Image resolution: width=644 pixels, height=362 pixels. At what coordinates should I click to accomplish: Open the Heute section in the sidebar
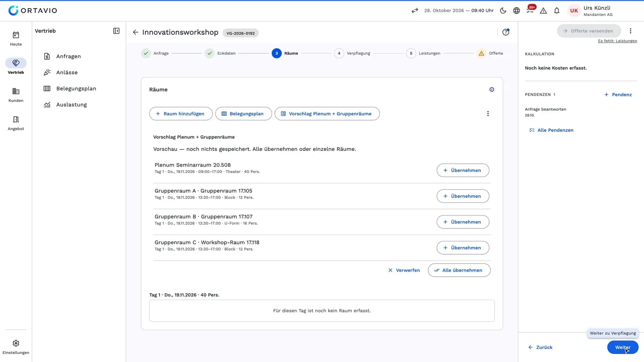click(16, 39)
